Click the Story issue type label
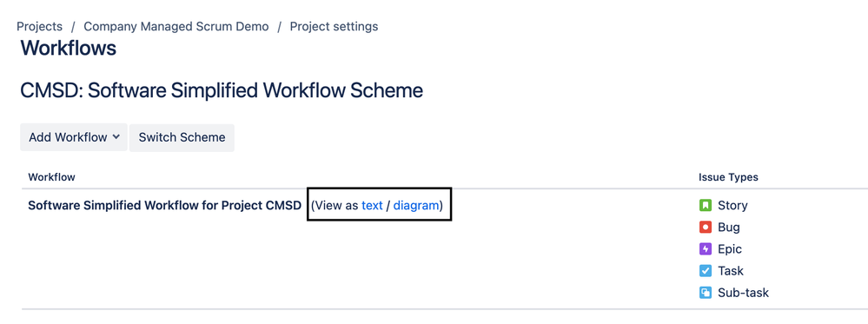 pyautogui.click(x=732, y=206)
